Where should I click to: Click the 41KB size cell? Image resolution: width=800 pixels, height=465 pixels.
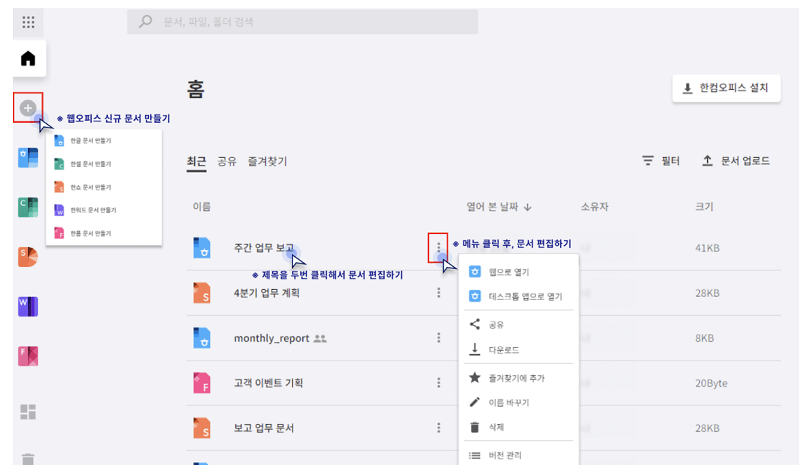click(x=707, y=248)
